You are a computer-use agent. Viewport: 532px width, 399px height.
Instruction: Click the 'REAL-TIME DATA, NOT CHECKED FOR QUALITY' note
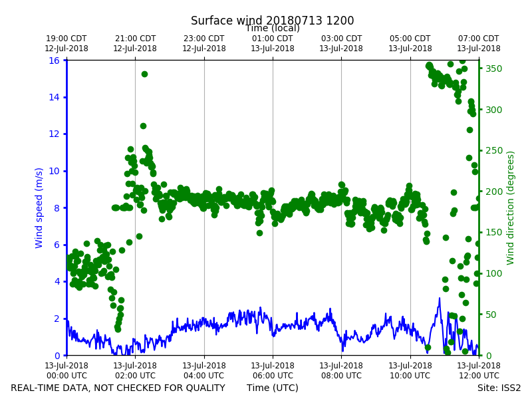118,388
